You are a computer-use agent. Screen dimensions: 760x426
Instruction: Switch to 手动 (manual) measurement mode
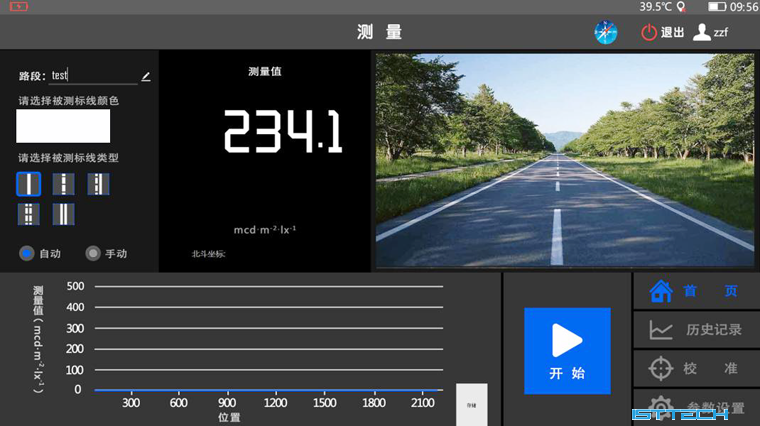(93, 253)
